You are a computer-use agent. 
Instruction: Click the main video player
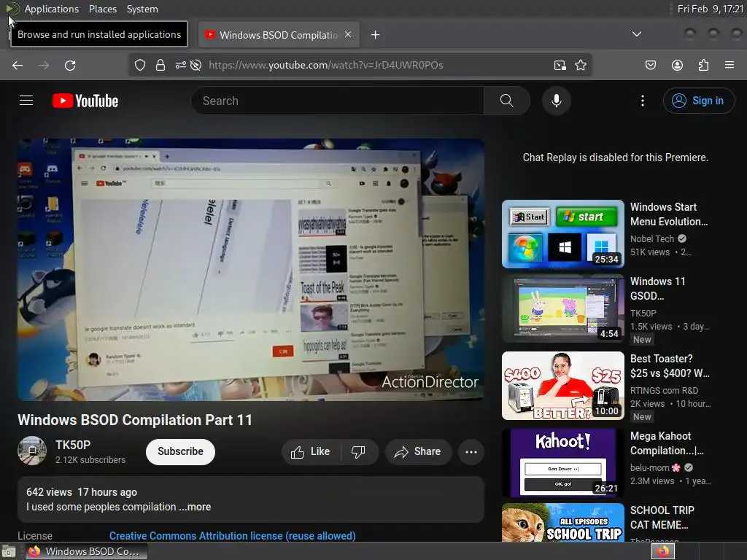pos(251,270)
